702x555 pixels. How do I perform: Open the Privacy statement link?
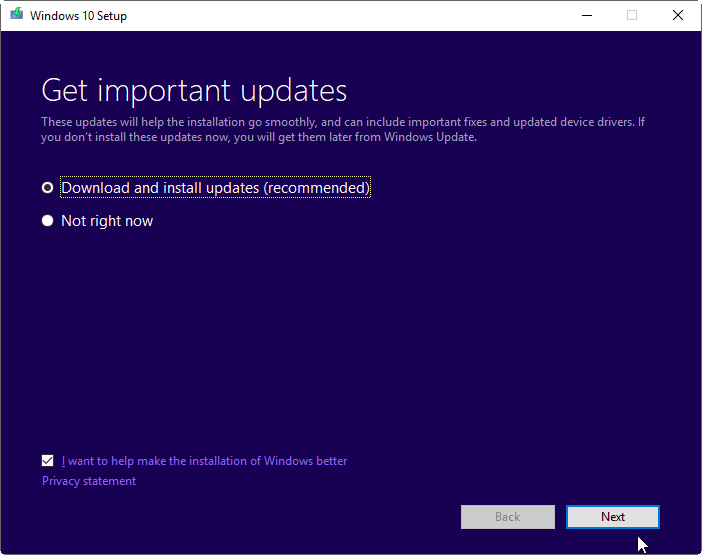tap(89, 481)
